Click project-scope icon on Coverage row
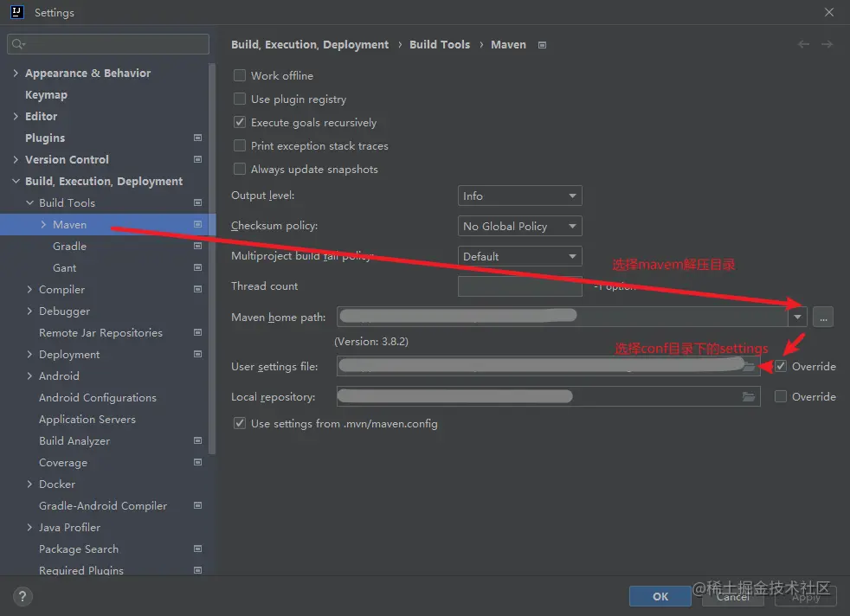Viewport: 850px width, 616px height. [x=198, y=462]
